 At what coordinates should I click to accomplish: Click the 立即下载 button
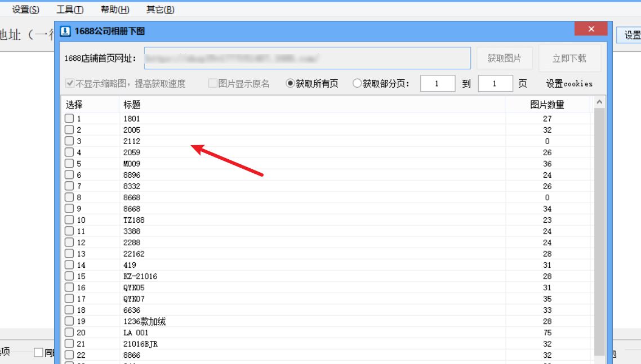569,59
